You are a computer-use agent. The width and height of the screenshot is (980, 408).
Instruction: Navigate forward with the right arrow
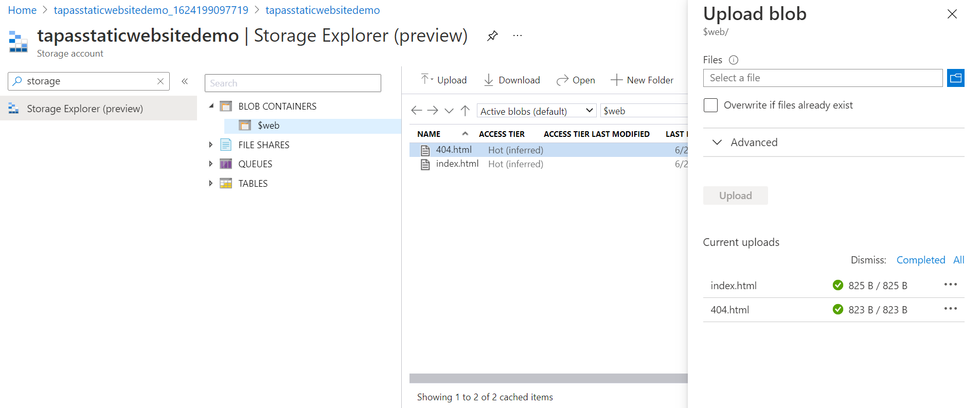[433, 111]
